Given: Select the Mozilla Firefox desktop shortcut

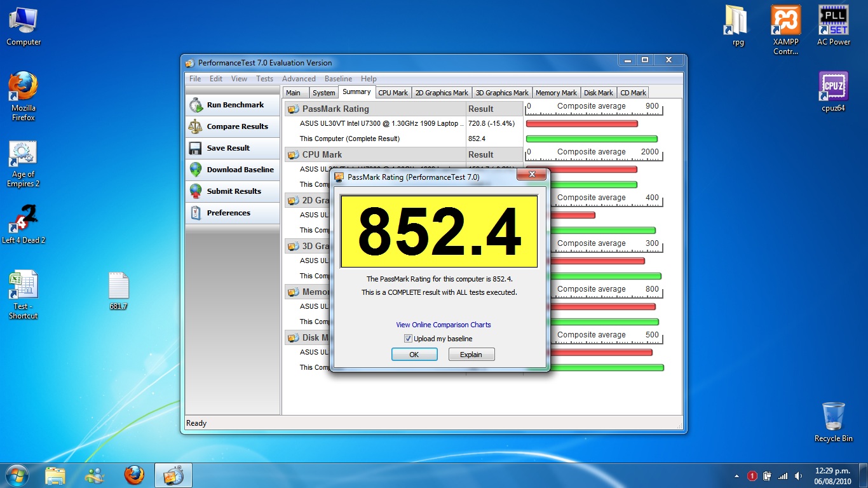Looking at the screenshot, I should [24, 97].
